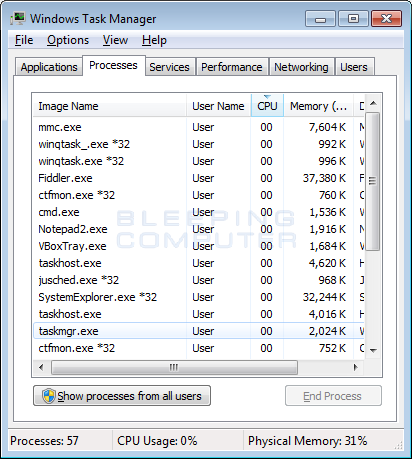This screenshot has height=459, width=412.
Task: Click the 32,244 K memory value
Action: coord(324,297)
